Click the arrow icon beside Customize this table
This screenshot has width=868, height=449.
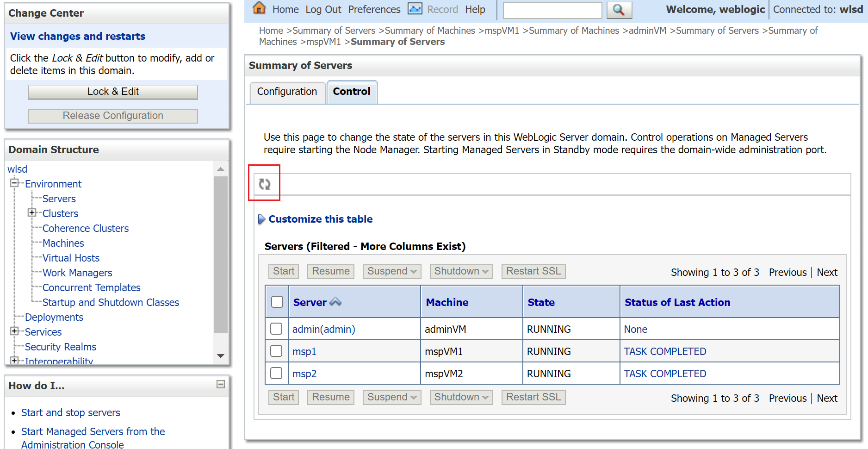(262, 219)
